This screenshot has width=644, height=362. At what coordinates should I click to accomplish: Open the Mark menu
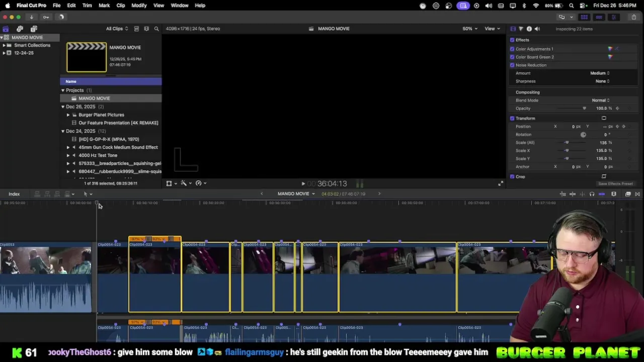[x=104, y=6]
